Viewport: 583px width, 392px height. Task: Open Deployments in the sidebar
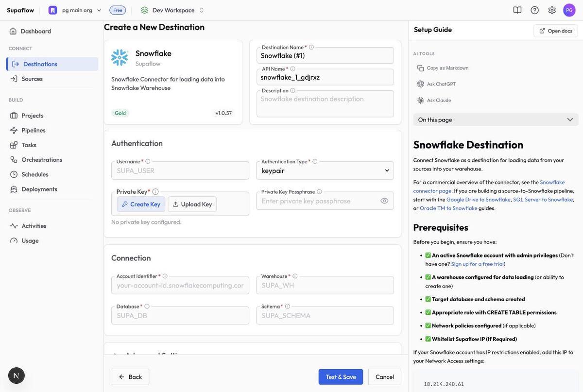pyautogui.click(x=52, y=189)
